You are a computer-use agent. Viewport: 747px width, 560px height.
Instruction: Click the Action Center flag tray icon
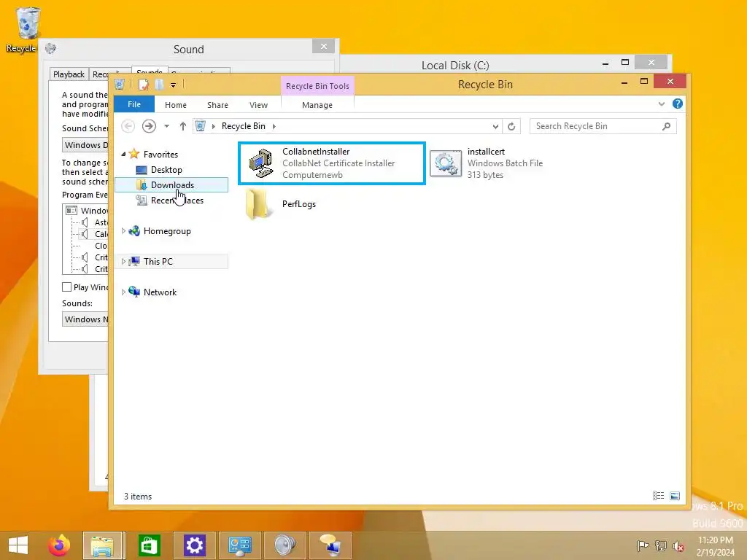click(x=643, y=545)
